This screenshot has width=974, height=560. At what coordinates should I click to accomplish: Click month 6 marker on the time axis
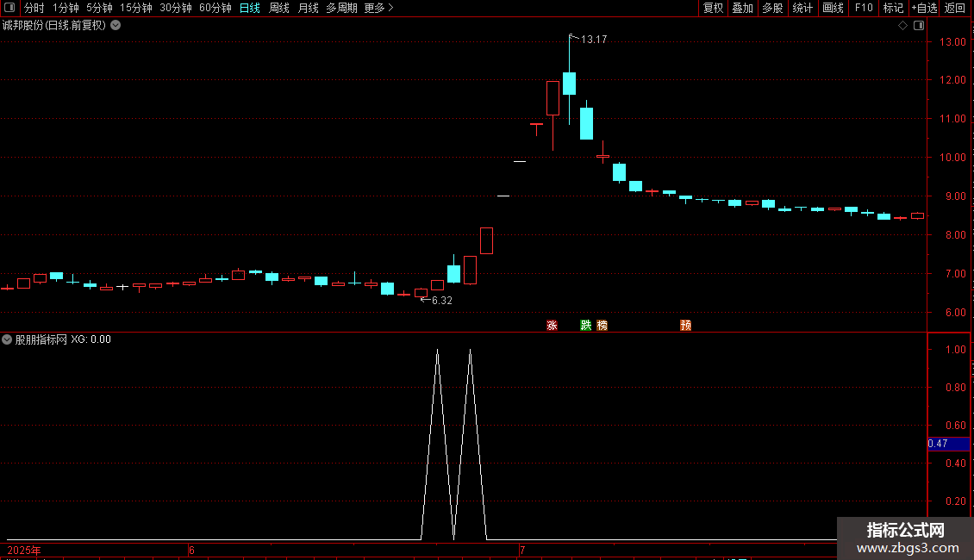[x=191, y=551]
